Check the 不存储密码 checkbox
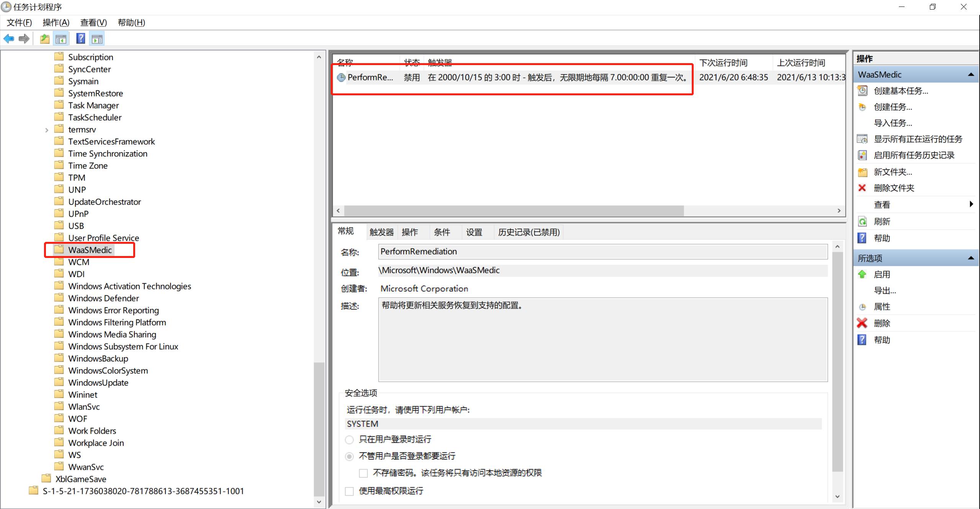980x509 pixels. point(363,473)
